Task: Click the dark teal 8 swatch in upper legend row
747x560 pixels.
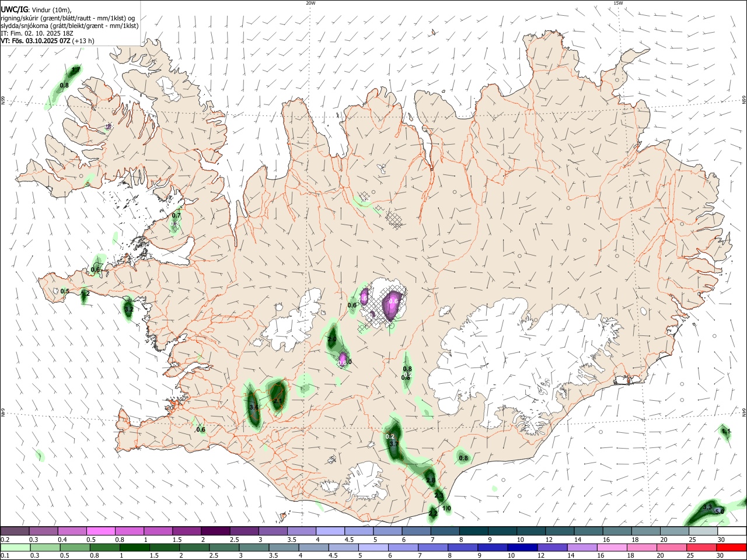Action: click(473, 531)
